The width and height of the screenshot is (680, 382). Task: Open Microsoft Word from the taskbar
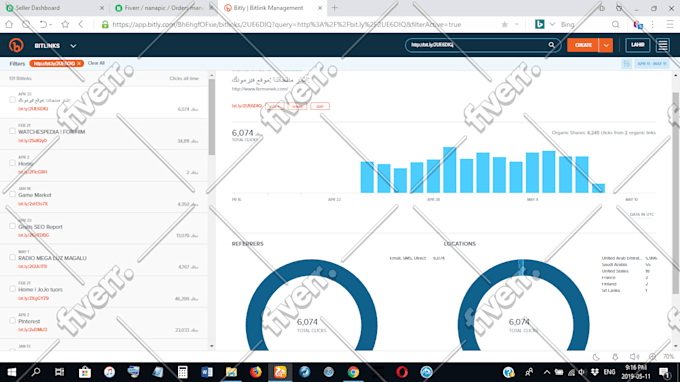pos(207,372)
